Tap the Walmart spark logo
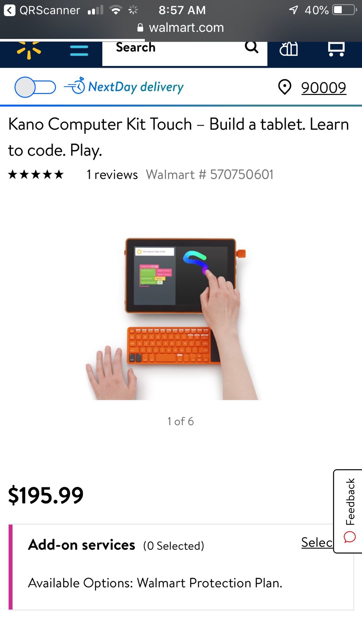 point(29,50)
